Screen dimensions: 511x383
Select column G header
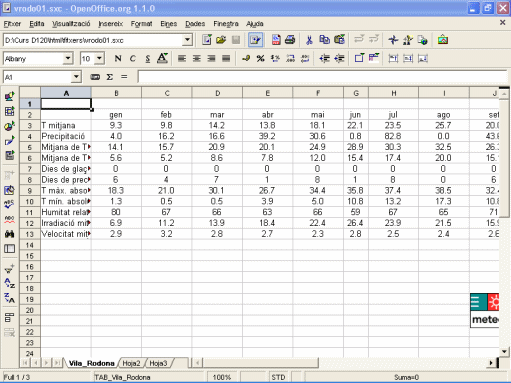click(356, 93)
